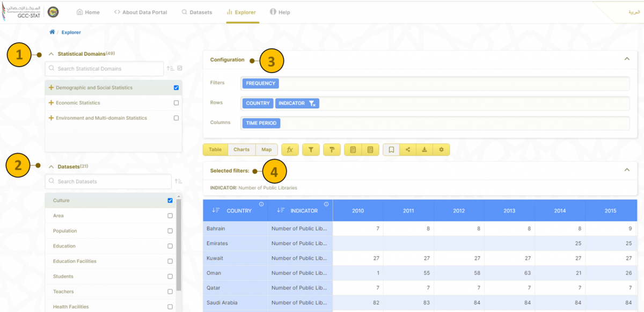Open the formula (fx) calculator tool

click(x=290, y=150)
